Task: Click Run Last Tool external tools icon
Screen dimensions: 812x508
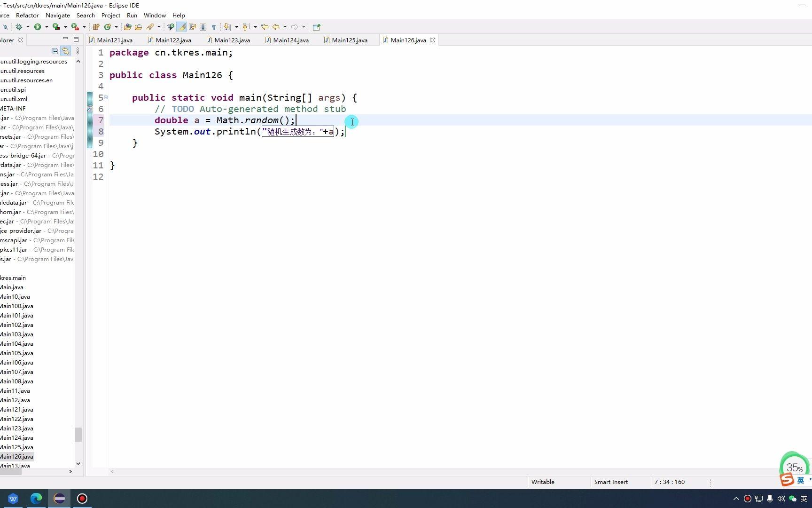Action: (x=75, y=27)
